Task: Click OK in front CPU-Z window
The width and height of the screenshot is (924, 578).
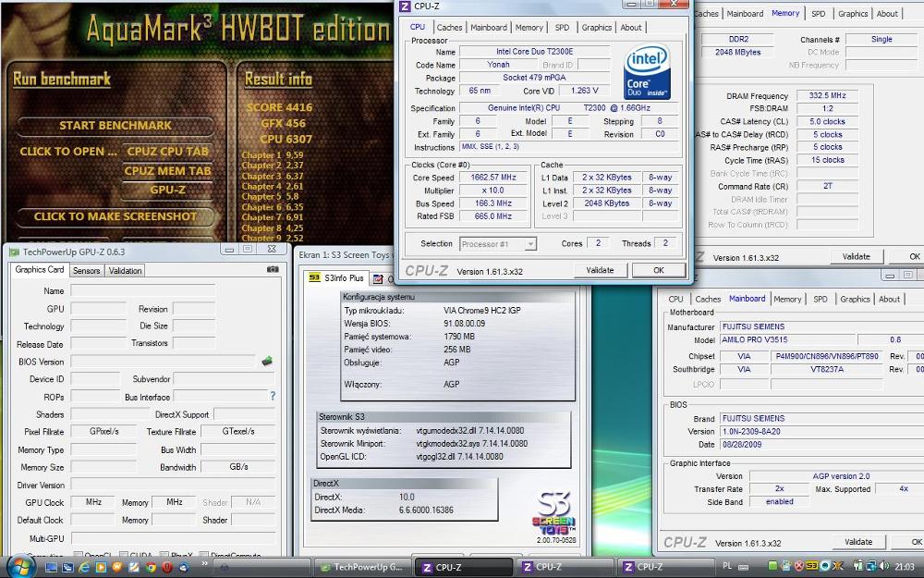Action: [659, 270]
